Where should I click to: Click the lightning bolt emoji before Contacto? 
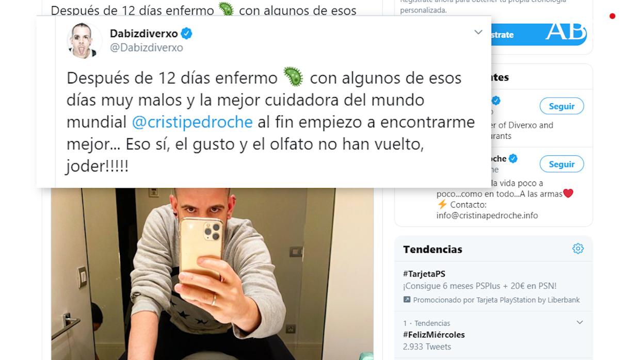pyautogui.click(x=442, y=205)
